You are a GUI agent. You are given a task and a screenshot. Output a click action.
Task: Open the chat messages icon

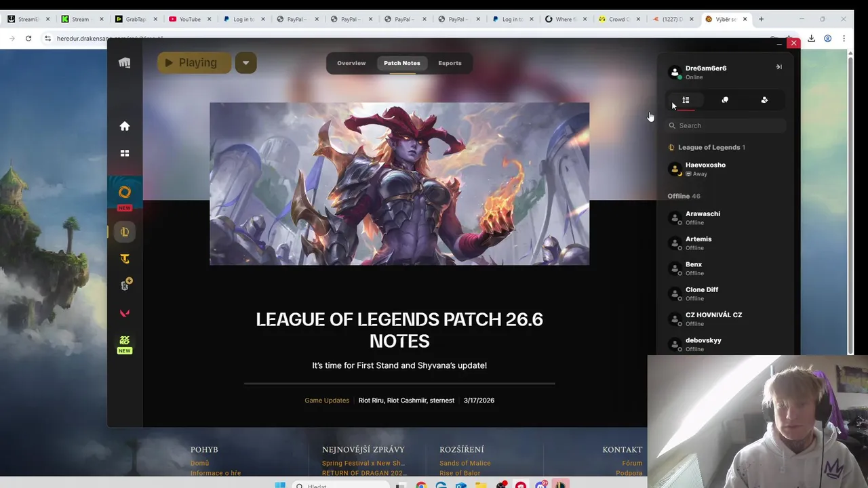725,100
